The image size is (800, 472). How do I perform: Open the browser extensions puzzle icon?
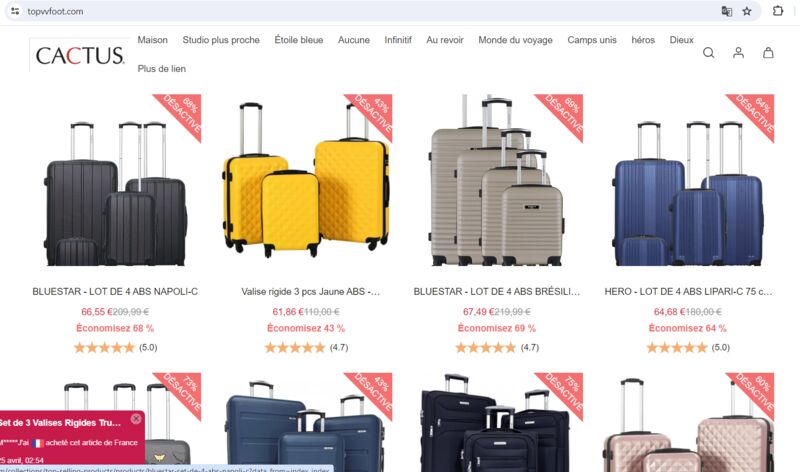tap(778, 11)
